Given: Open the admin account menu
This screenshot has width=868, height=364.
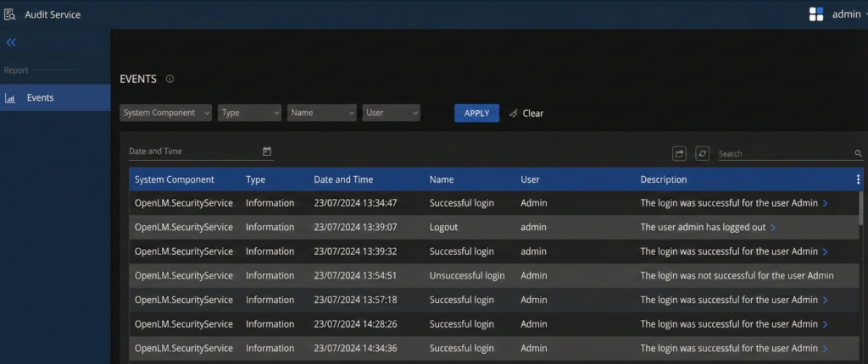Looking at the screenshot, I should point(847,14).
